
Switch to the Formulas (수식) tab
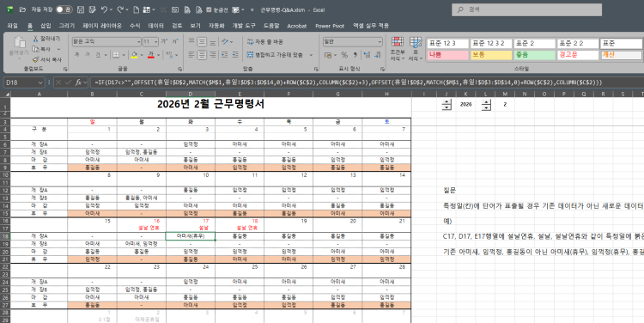(x=135, y=26)
